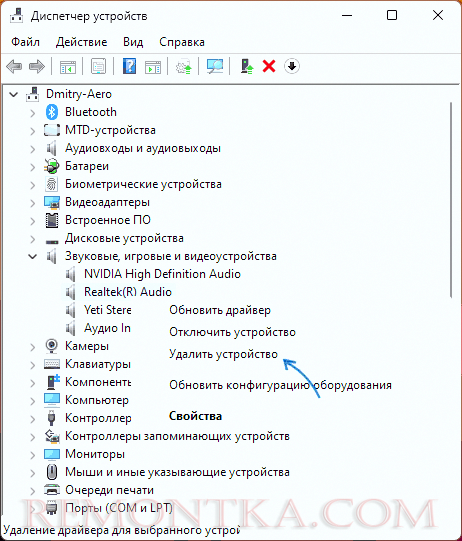Image resolution: width=462 pixels, height=541 pixels.
Task: Open the Действие menu
Action: pyautogui.click(x=81, y=42)
